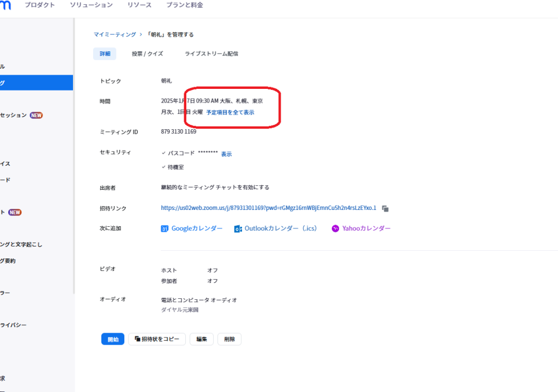
Task: Open the us02web.zoom.us invite URL
Action: 269,208
